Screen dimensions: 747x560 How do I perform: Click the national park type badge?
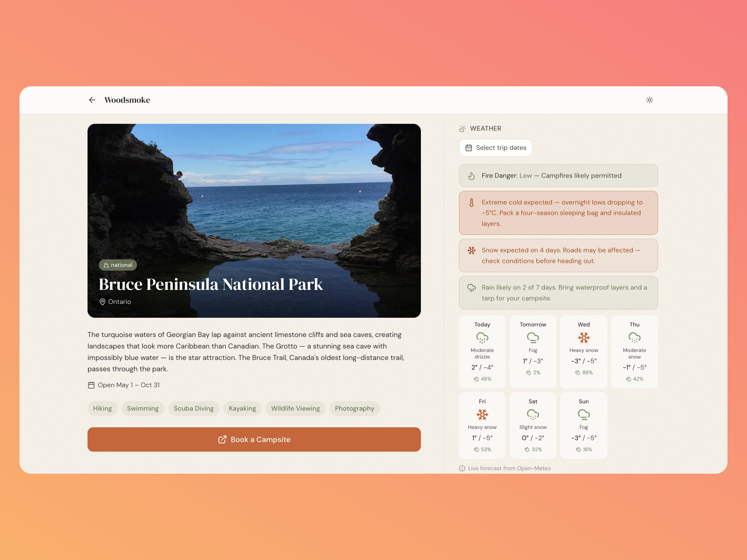tap(118, 265)
